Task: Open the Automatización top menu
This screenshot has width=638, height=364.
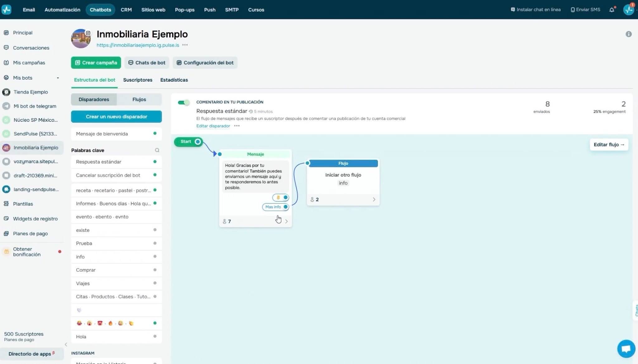Action: tap(62, 10)
